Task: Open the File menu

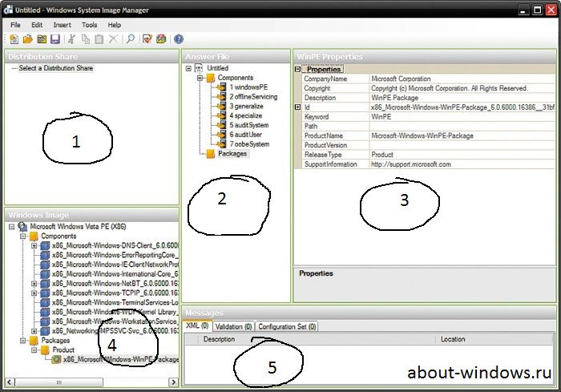Action: (15, 25)
